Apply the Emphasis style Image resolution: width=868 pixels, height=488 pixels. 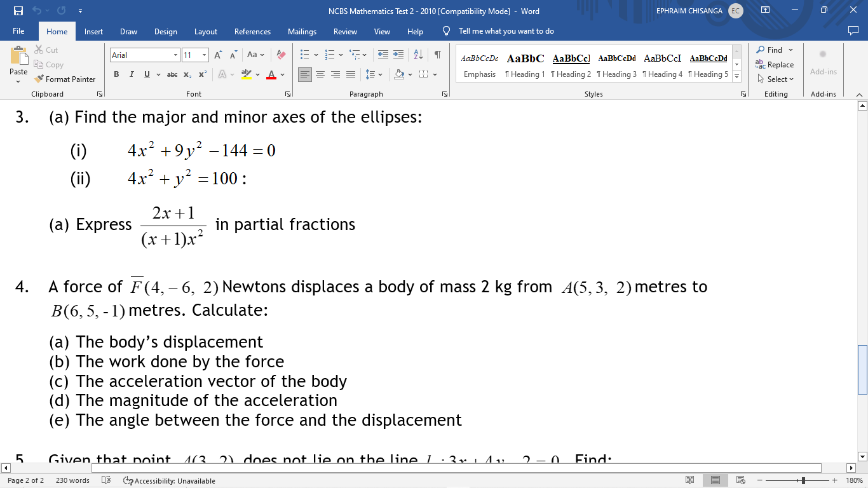click(x=480, y=65)
